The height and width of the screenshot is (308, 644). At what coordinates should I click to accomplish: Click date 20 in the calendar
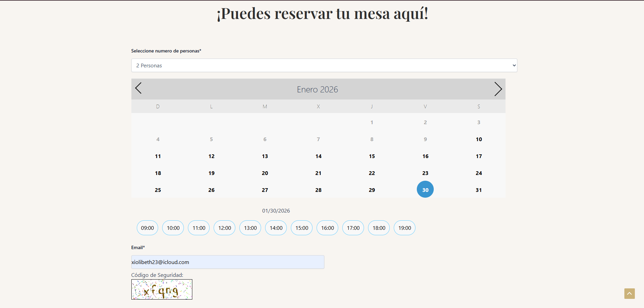[x=265, y=173]
